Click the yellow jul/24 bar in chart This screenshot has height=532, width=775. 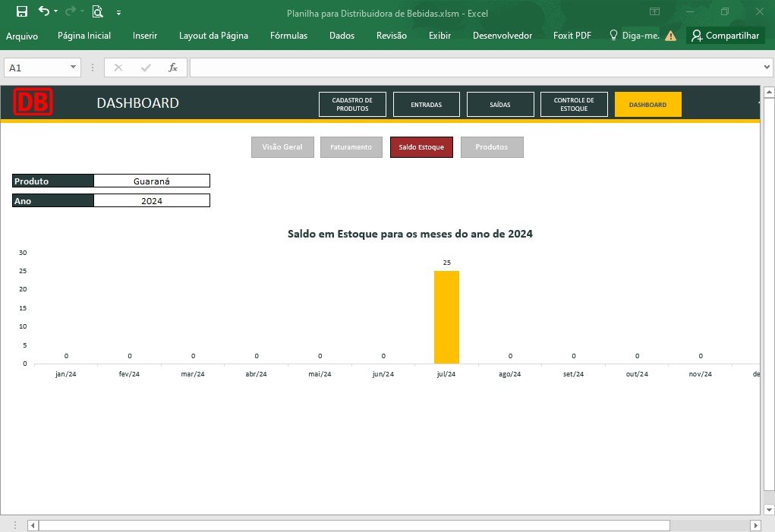click(446, 317)
